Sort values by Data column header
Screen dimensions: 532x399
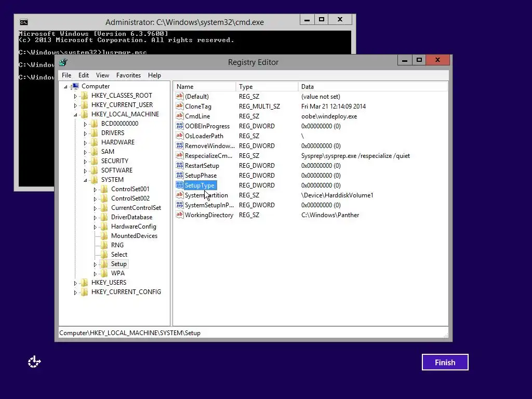click(x=373, y=87)
